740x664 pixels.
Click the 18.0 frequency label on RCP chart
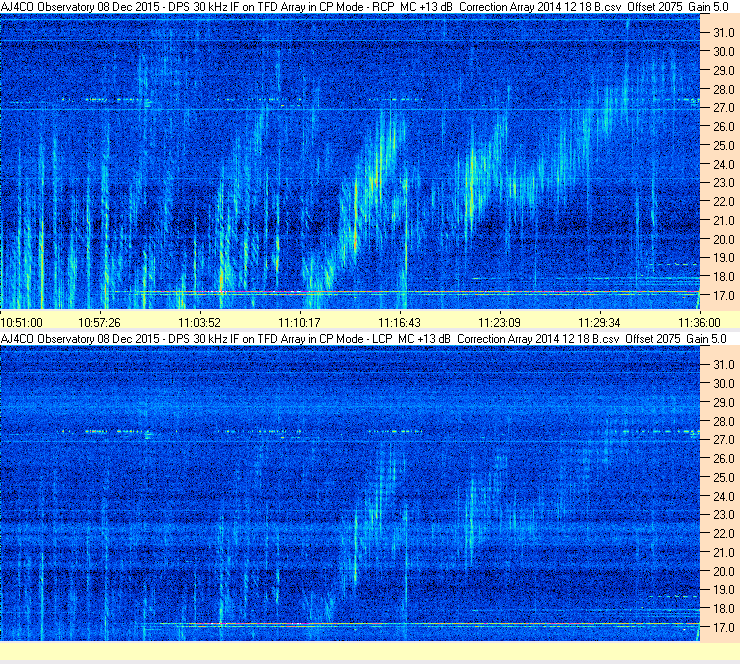[x=723, y=277]
